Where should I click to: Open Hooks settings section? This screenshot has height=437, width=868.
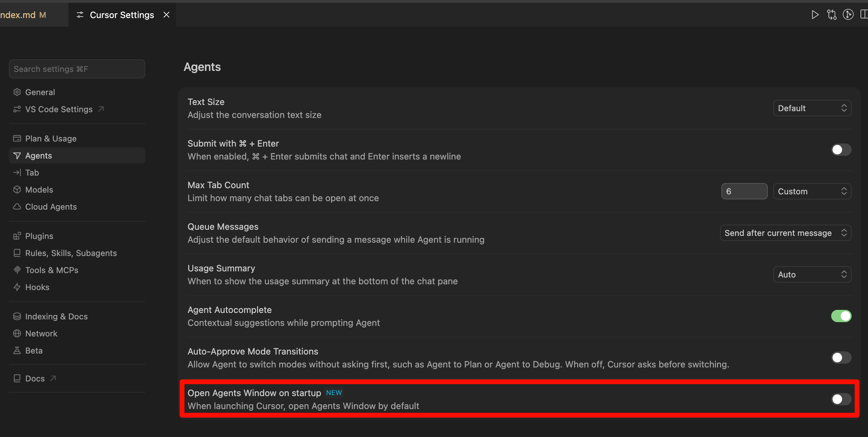point(77,287)
